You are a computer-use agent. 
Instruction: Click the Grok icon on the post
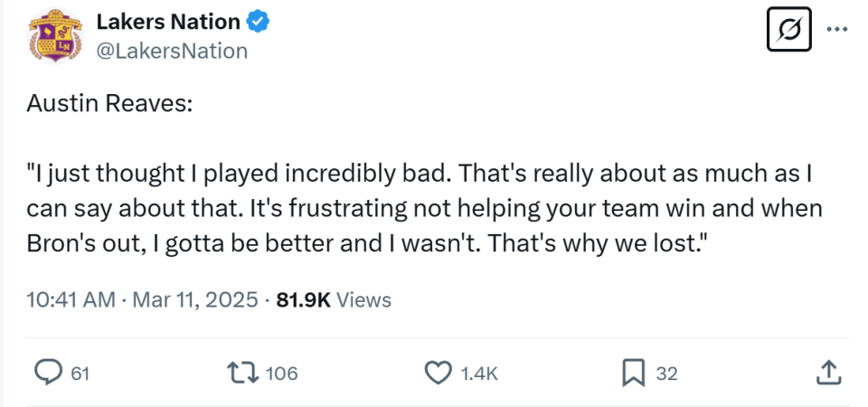point(787,31)
